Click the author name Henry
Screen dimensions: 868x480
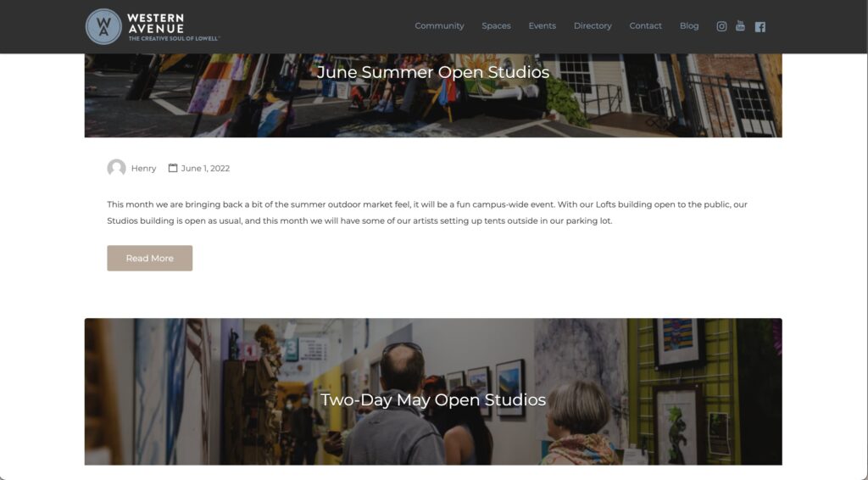coord(143,168)
